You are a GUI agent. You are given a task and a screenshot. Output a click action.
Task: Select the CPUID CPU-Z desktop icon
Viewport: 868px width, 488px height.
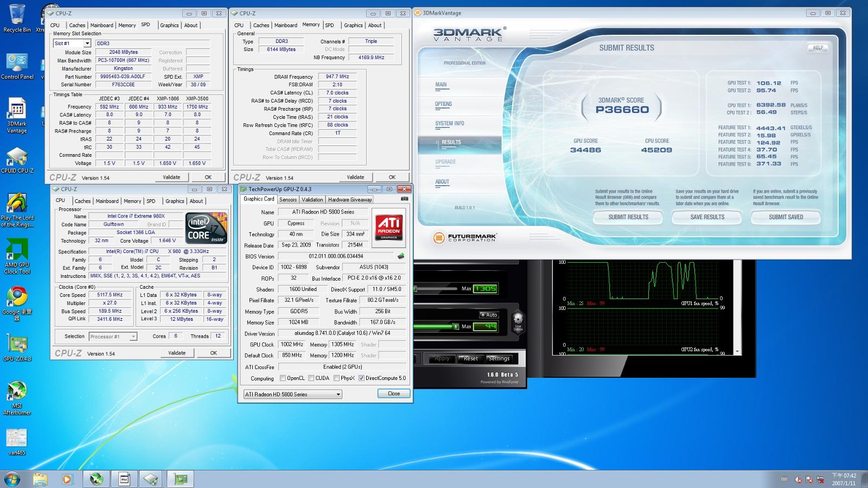pos(17,160)
